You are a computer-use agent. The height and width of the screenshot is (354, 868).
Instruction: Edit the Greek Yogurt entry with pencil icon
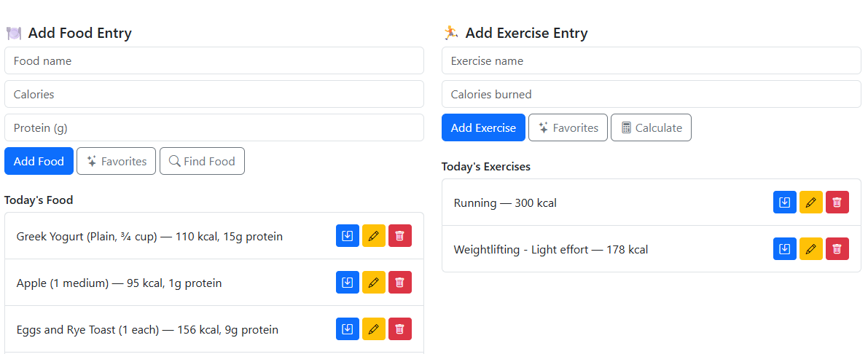pos(374,236)
